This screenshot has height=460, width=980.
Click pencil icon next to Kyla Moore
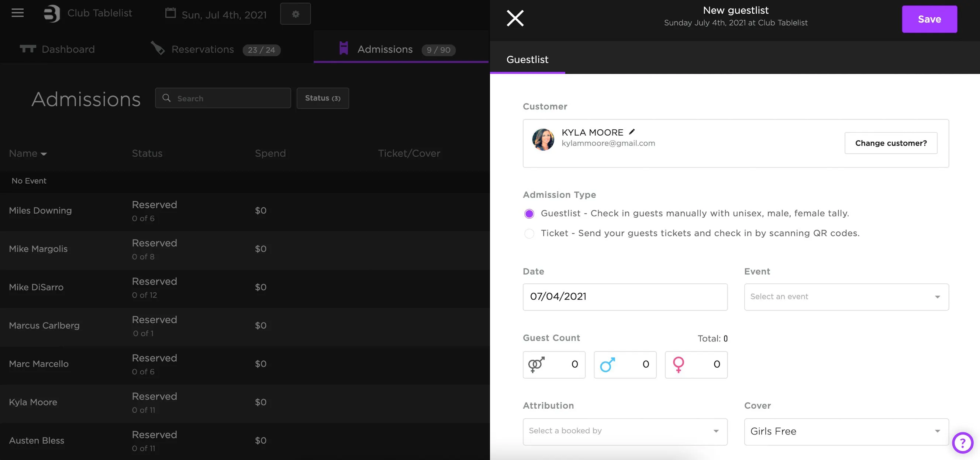tap(632, 132)
